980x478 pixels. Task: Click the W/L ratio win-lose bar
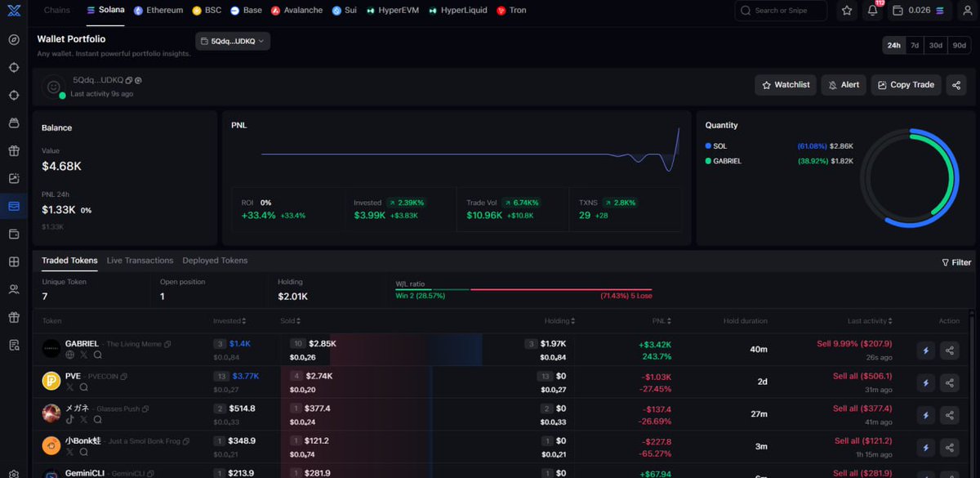tap(523, 289)
